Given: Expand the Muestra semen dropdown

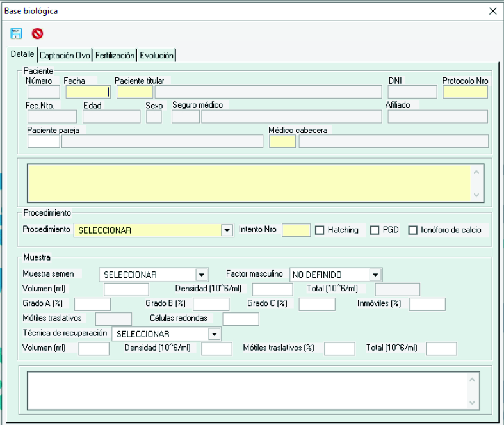Looking at the screenshot, I should pyautogui.click(x=202, y=275).
